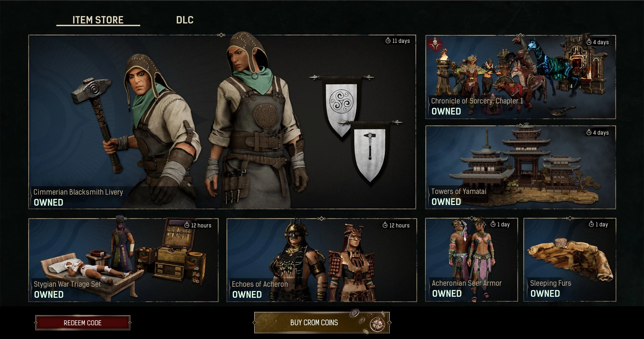Click the Acheronian Seer Armor 1 day timer icon
Image resolution: width=644 pixels, height=339 pixels.
tap(493, 224)
